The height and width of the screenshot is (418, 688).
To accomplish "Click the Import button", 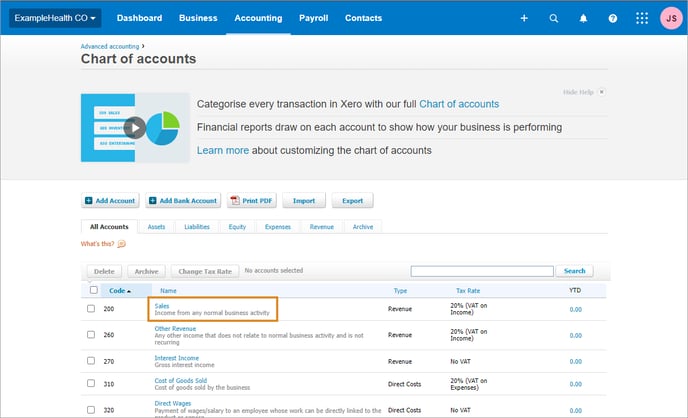I will pos(304,200).
